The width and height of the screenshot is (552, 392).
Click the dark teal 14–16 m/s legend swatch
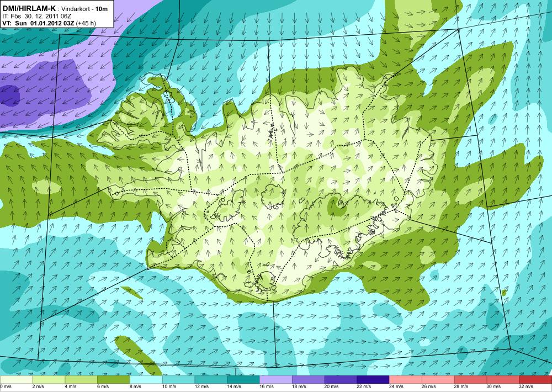point(243,380)
